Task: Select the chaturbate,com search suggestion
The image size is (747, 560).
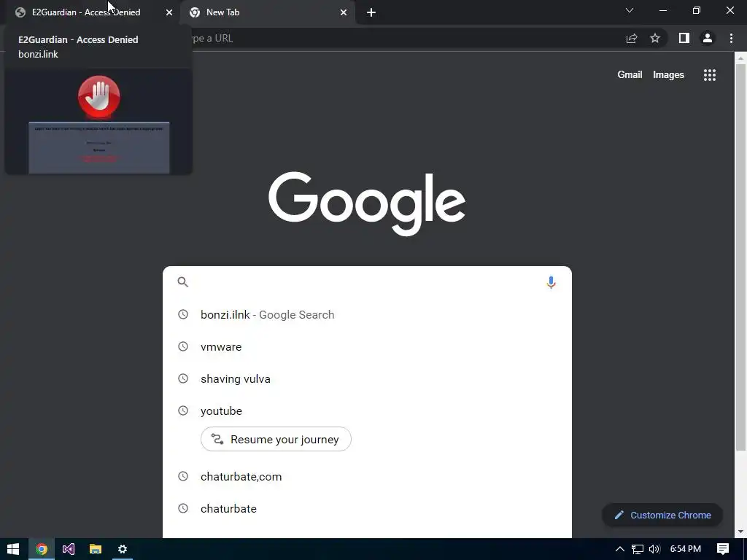Action: click(367, 477)
